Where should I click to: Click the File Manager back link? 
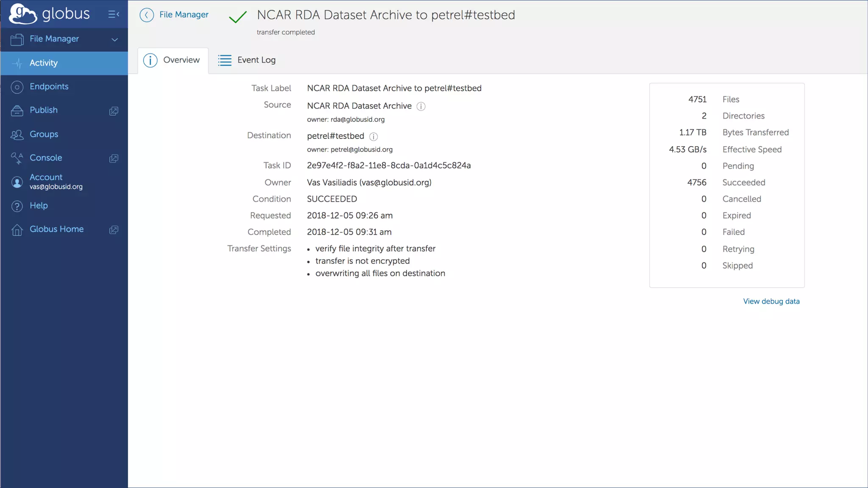tap(184, 15)
